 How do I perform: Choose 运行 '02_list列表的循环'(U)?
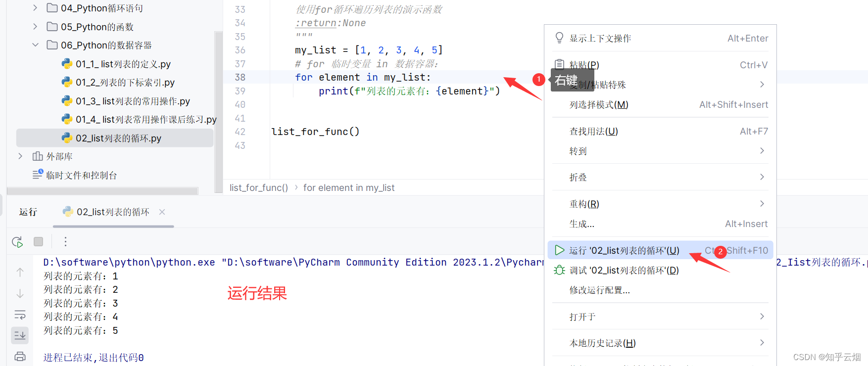[x=661, y=250]
